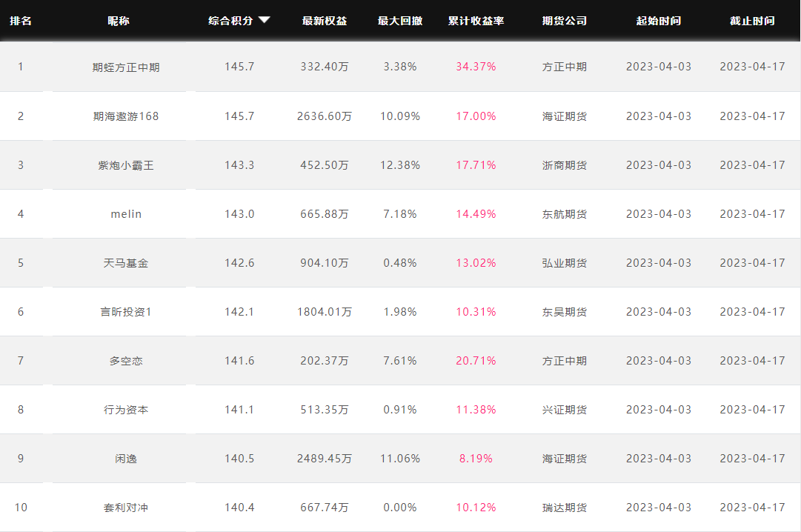The image size is (801, 532).
Task: Click the 最大回撤 column header
Action: pyautogui.click(x=400, y=21)
